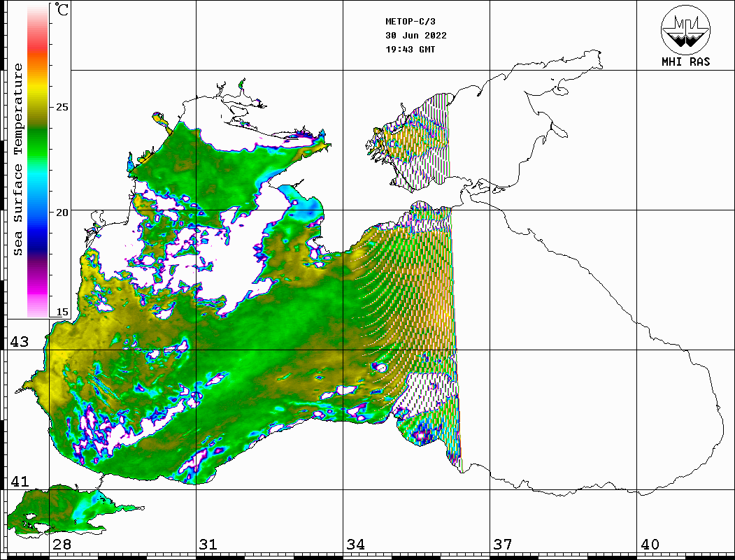Click the sea surface temperature color bar
The height and width of the screenshot is (560, 735).
[38, 161]
